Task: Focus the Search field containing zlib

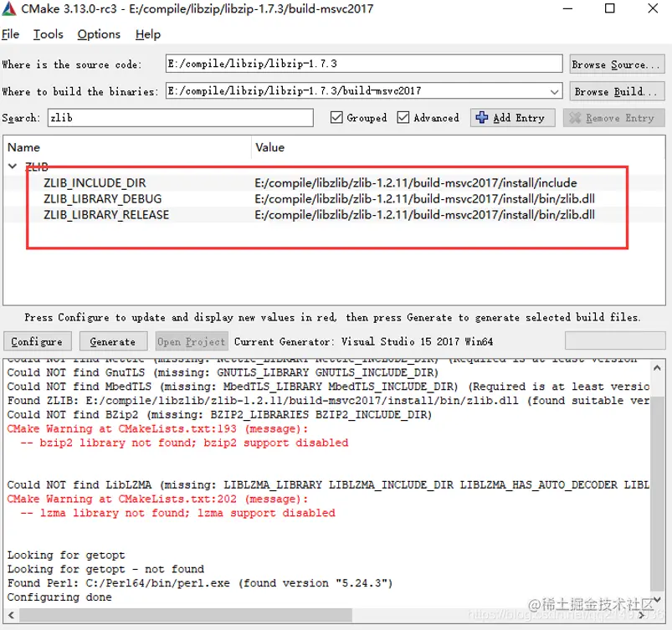Action: tap(180, 117)
